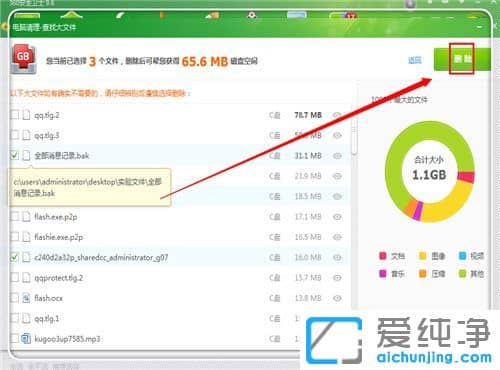The width and height of the screenshot is (500, 370).
Task: Select the file name c240d2a32p_sharedcc_administrator_g07
Action: point(101,257)
